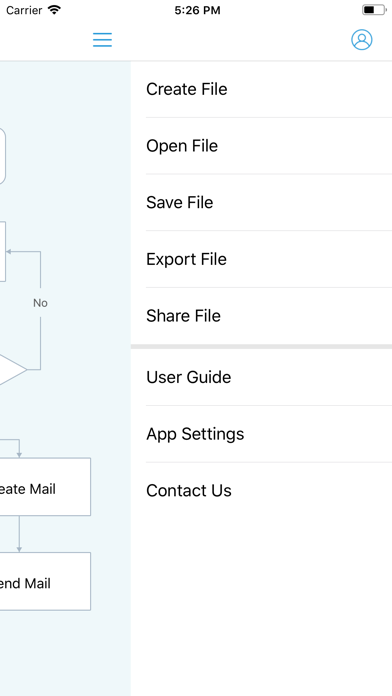Tap the status bar time display

click(x=197, y=10)
